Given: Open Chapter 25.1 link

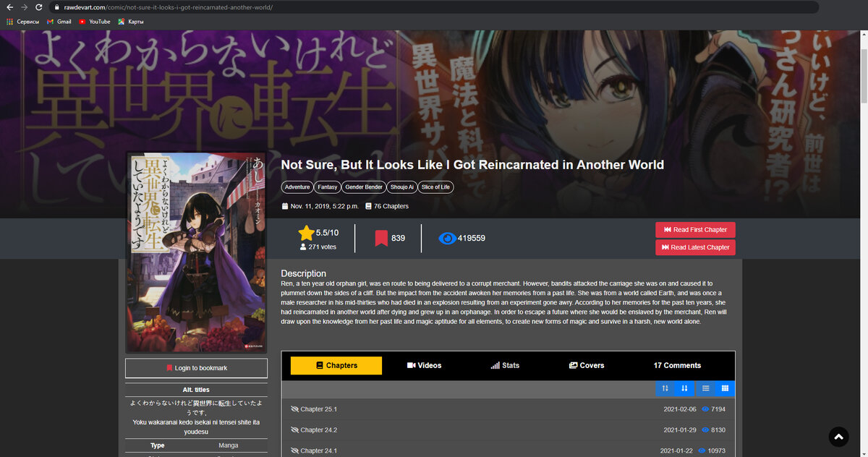Looking at the screenshot, I should 319,409.
